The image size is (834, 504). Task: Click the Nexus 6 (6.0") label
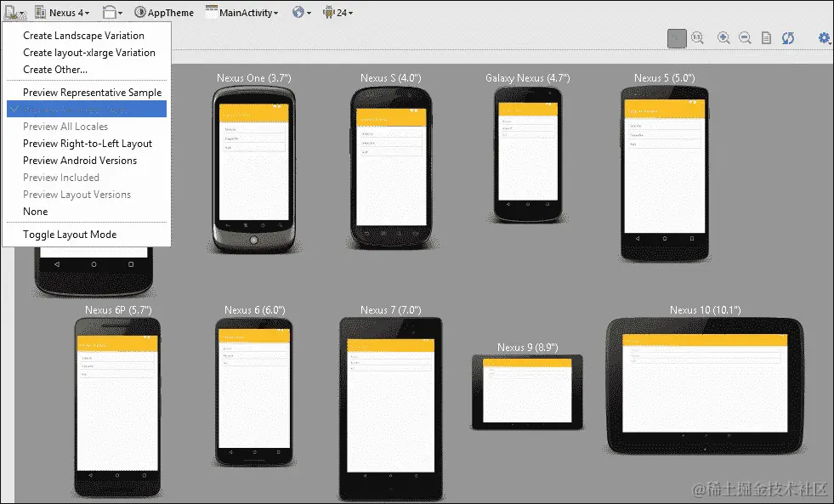click(x=255, y=310)
